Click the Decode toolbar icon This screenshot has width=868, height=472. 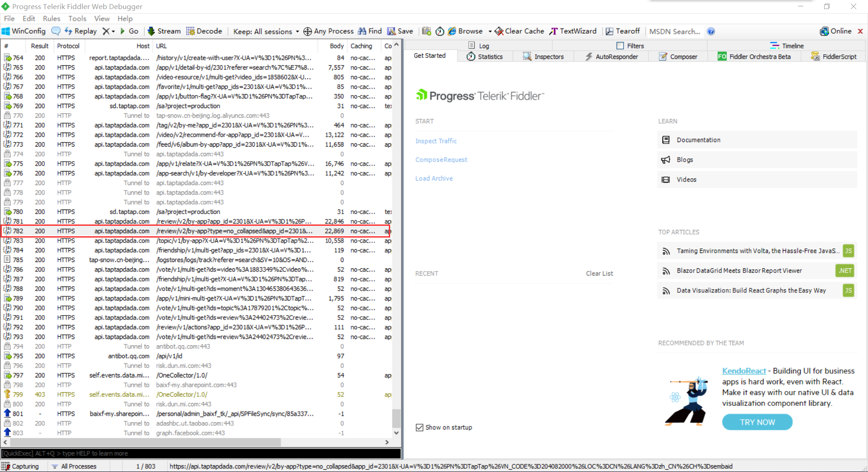click(x=190, y=31)
